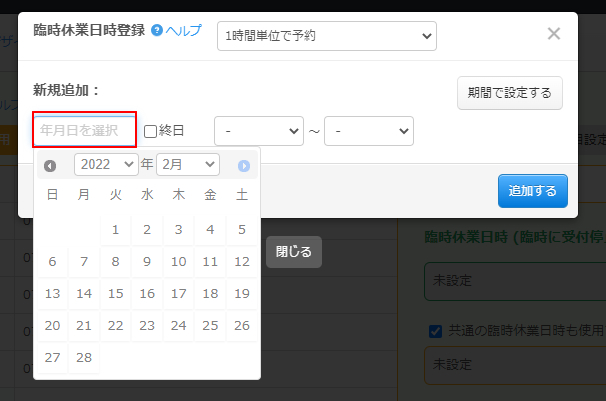606x401 pixels.
Task: Expand the end time dropdown
Action: (368, 130)
